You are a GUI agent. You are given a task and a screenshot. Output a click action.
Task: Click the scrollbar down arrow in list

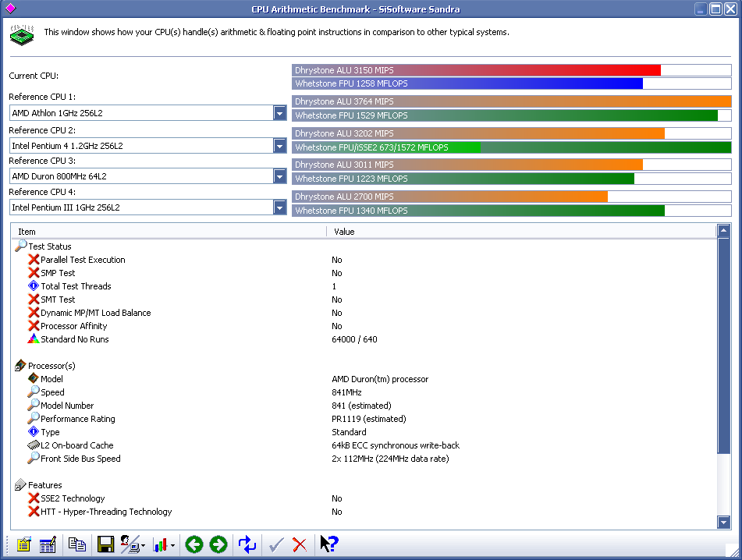723,523
